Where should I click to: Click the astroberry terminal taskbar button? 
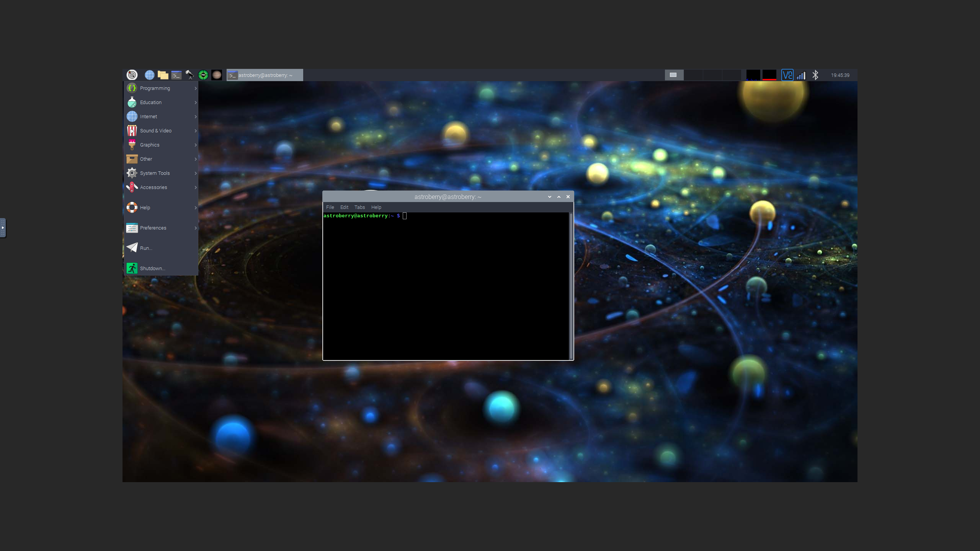(x=265, y=75)
